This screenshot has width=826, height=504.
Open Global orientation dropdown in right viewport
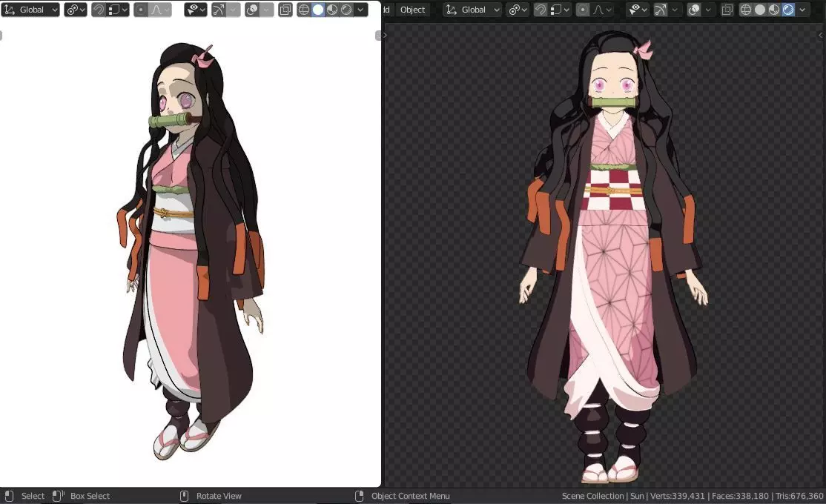click(x=472, y=10)
